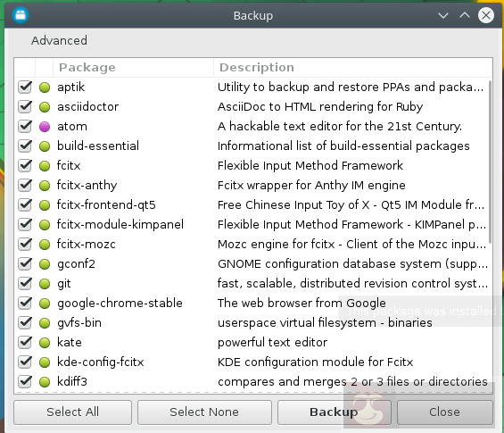This screenshot has height=433, width=504.
Task: Sort by the Description column header
Action: [353, 68]
